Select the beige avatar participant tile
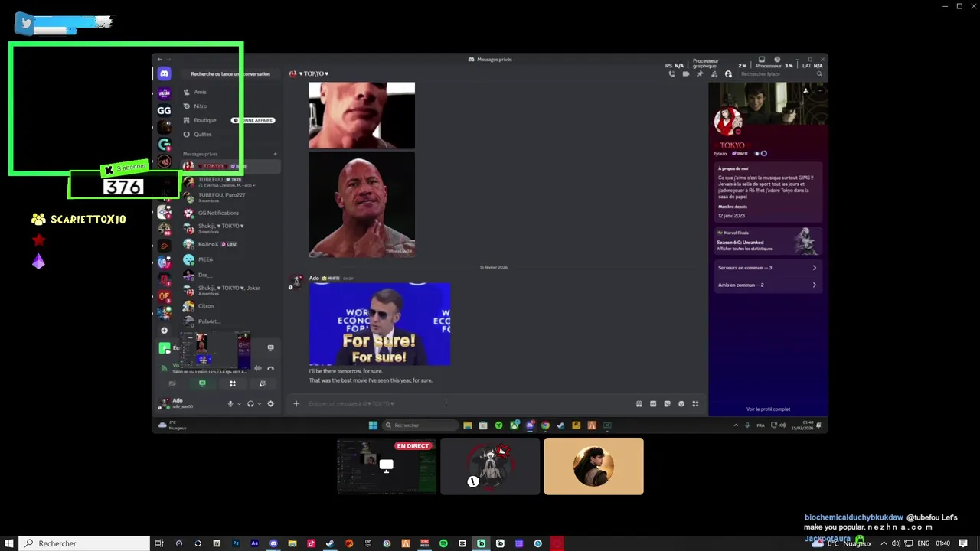The image size is (980, 551). coord(593,466)
